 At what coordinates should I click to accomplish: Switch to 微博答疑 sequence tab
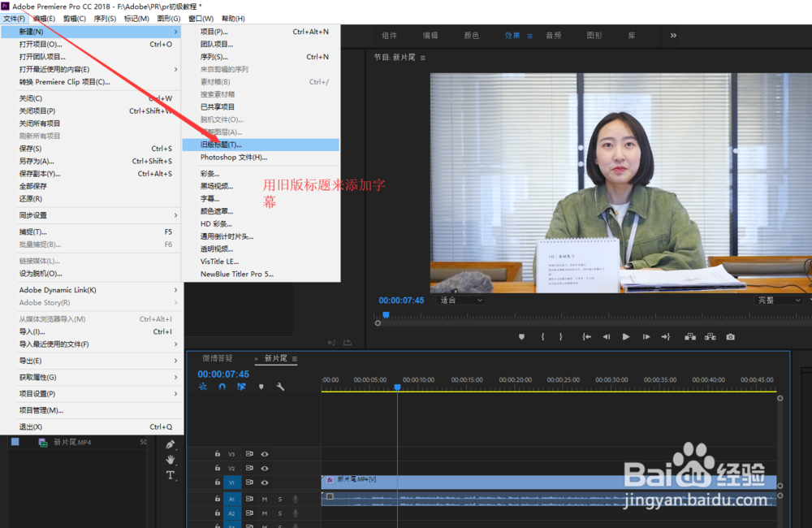[218, 358]
